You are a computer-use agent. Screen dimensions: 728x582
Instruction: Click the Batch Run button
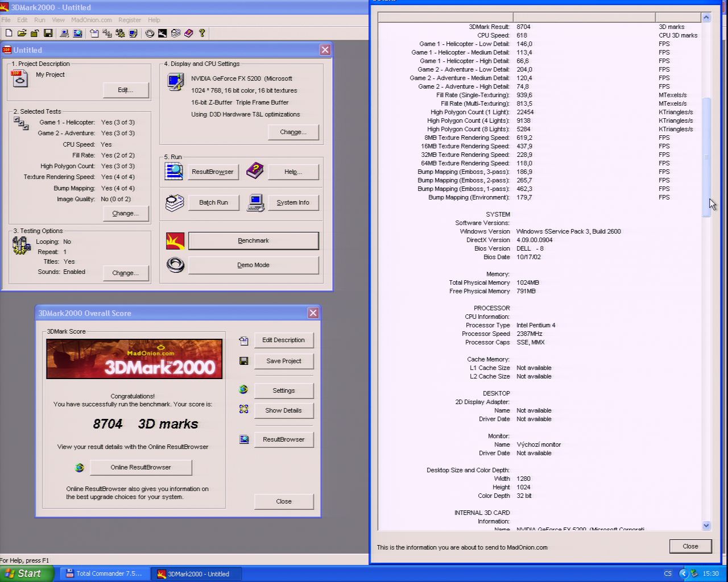(214, 202)
